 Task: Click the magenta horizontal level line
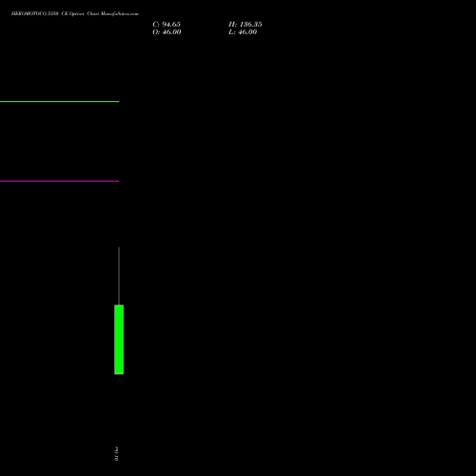point(59,181)
